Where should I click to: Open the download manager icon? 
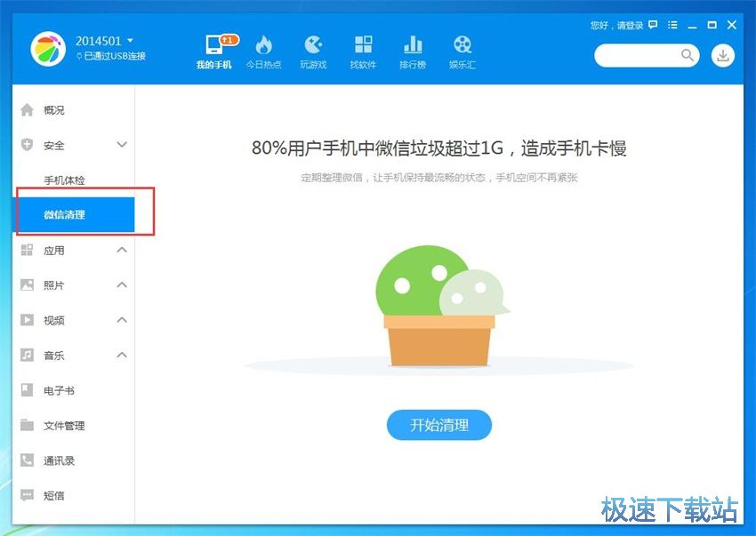tap(723, 55)
